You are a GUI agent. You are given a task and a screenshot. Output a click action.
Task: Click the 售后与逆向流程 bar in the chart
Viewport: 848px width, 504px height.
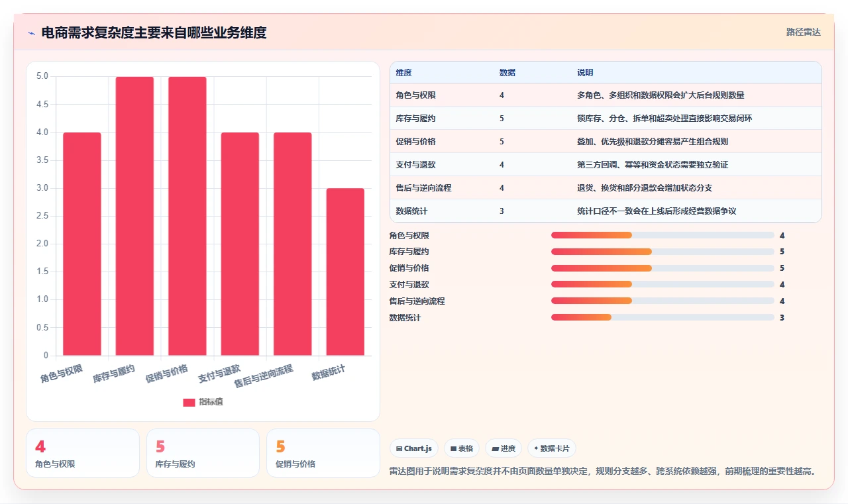[292, 244]
